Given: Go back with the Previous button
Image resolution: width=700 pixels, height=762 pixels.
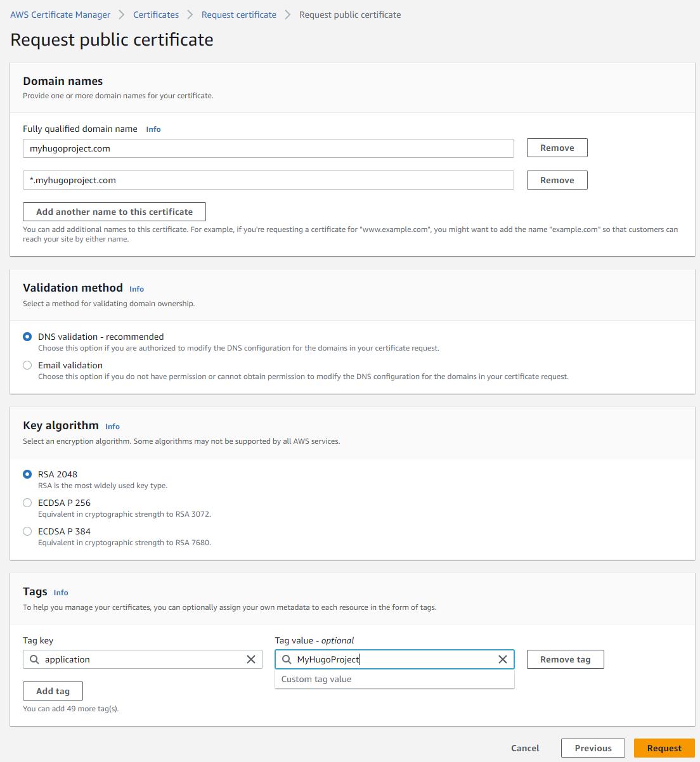Looking at the screenshot, I should point(593,748).
